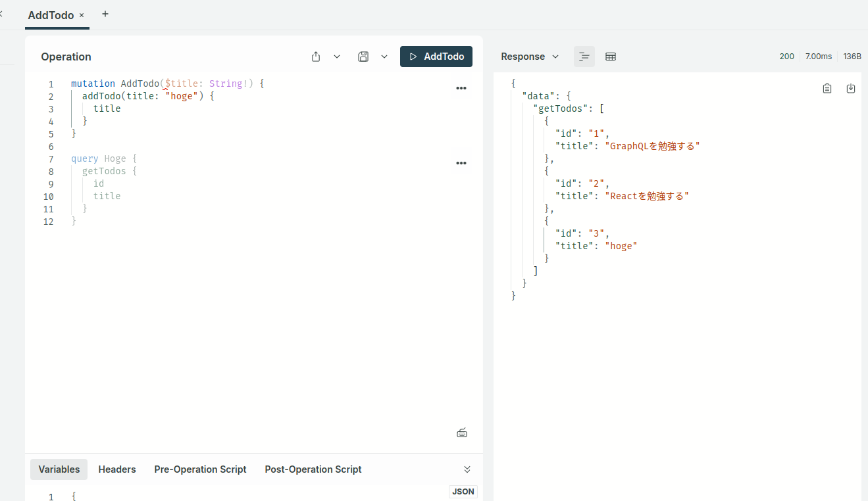Screen dimensions: 868x501
Task: Click the getTodos field in query Hoge
Action: click(x=104, y=171)
